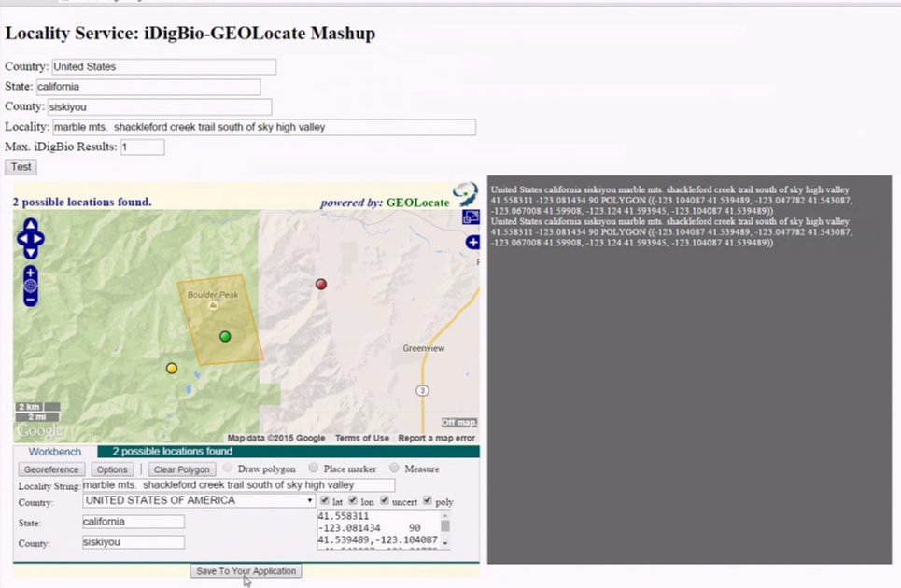Select the yellow location marker

coord(171,368)
